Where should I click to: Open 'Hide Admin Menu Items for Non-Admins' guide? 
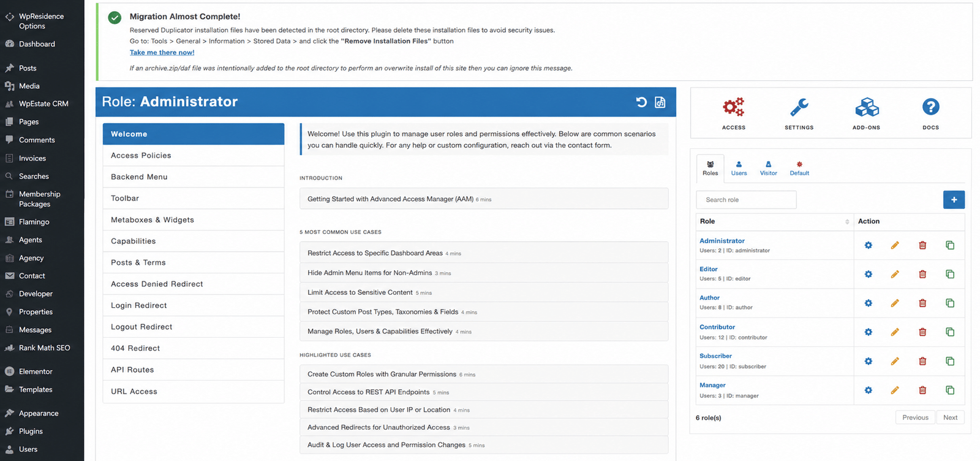click(484, 273)
